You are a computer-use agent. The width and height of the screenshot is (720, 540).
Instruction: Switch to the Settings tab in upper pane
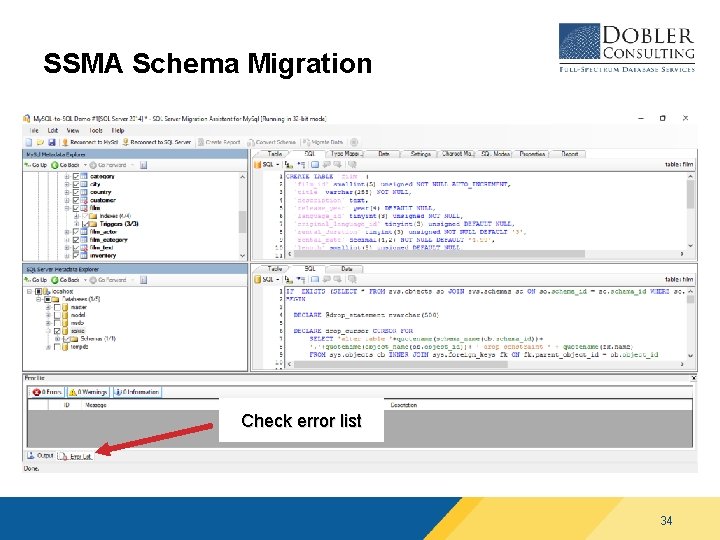pyautogui.click(x=420, y=154)
